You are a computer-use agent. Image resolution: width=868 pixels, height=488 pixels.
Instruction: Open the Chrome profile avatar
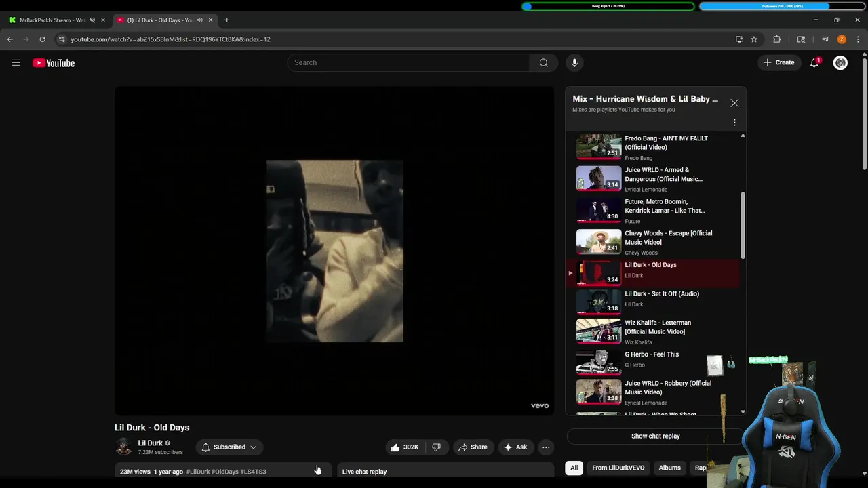(x=842, y=39)
